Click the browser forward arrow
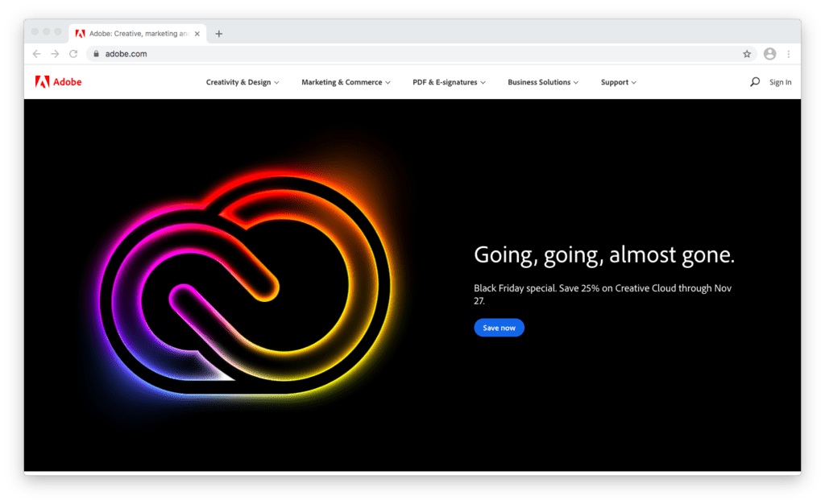This screenshot has height=504, width=825. pyautogui.click(x=55, y=54)
